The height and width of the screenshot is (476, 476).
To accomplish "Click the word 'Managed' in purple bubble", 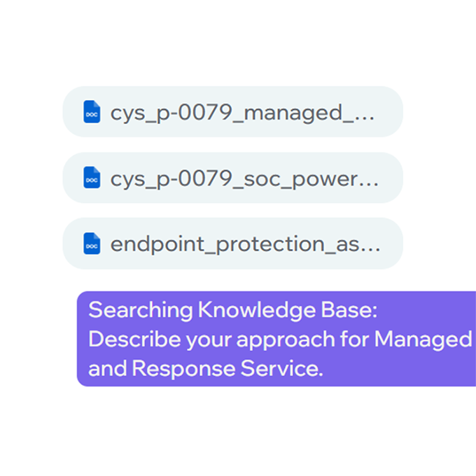I will [423, 340].
